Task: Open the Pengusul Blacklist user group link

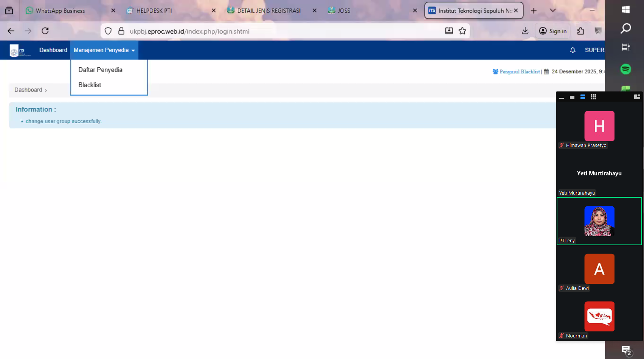Action: [516, 71]
